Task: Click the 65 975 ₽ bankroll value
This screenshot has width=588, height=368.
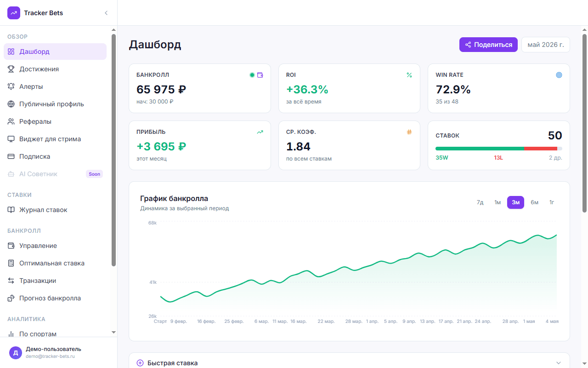Action: click(161, 89)
